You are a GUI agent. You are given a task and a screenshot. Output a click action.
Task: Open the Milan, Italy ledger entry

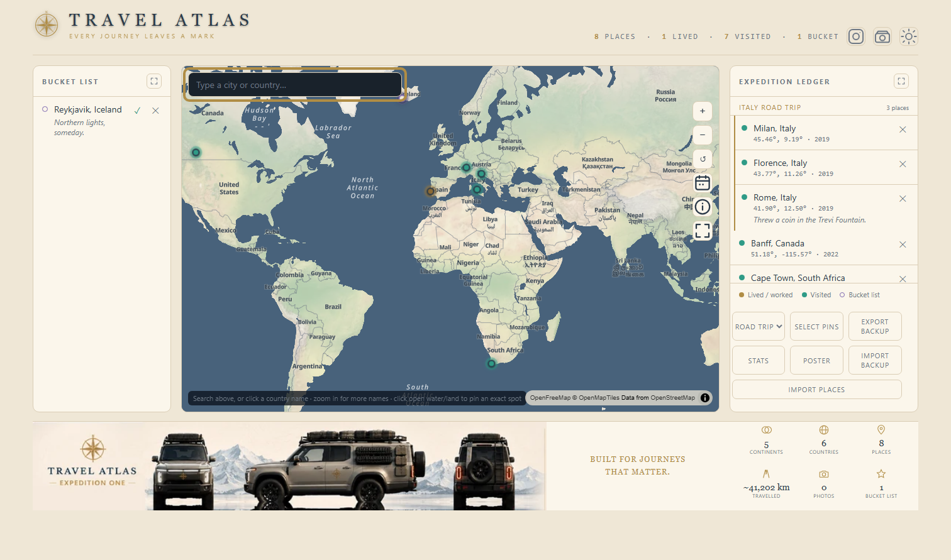tap(826, 133)
